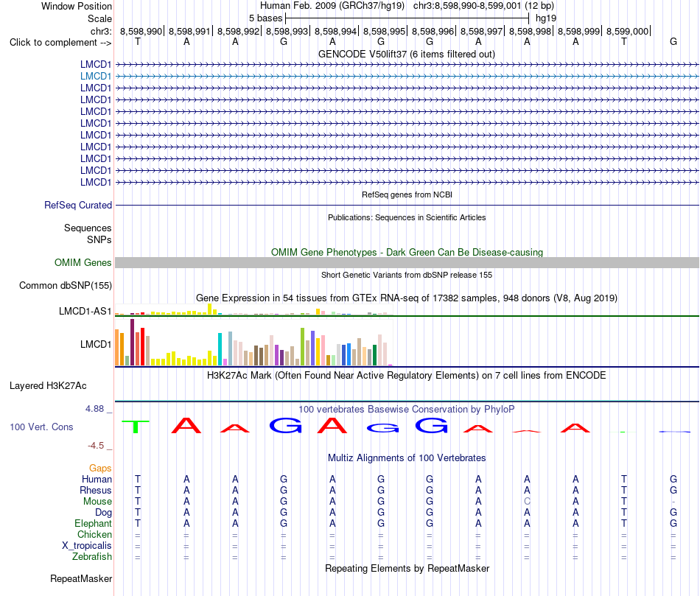Click the Scale track label

tap(99, 18)
